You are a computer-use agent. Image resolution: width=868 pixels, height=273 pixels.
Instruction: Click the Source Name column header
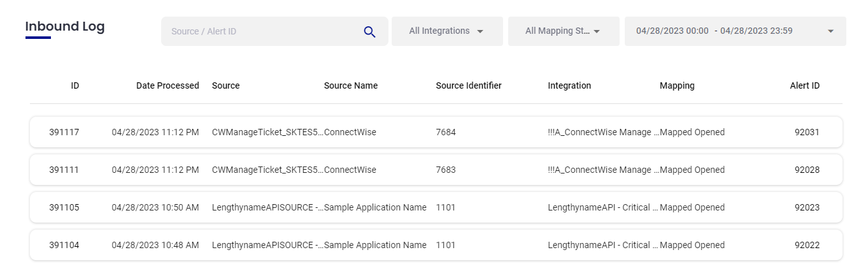click(351, 85)
